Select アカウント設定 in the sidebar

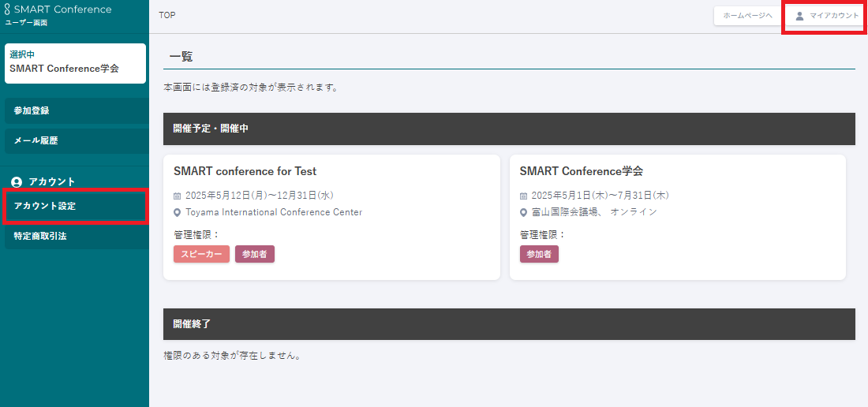(74, 206)
